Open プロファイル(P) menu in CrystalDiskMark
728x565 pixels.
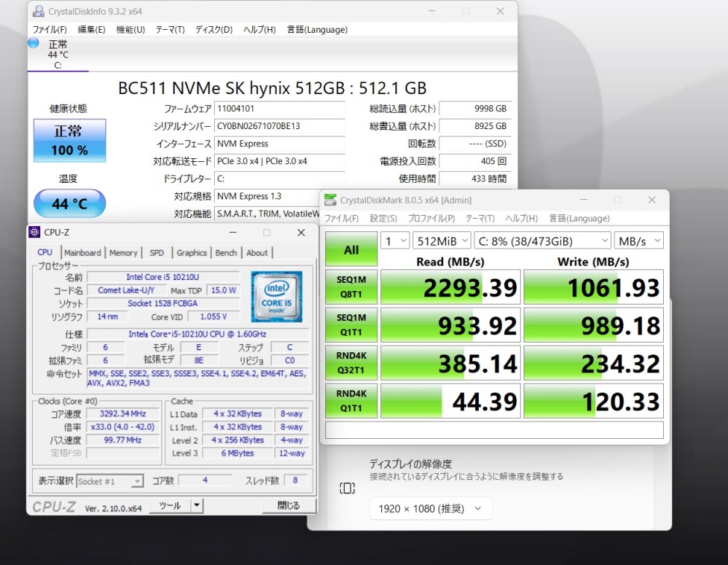click(431, 219)
